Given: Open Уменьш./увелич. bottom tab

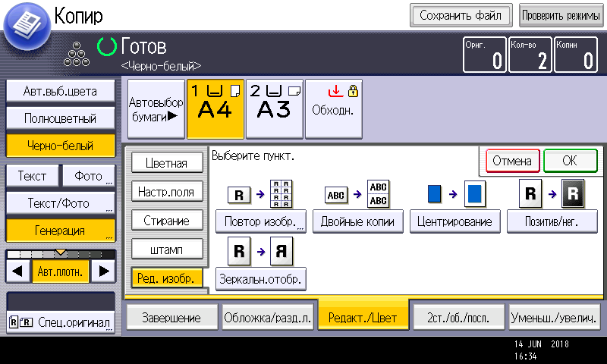Looking at the screenshot, I should point(554,318).
